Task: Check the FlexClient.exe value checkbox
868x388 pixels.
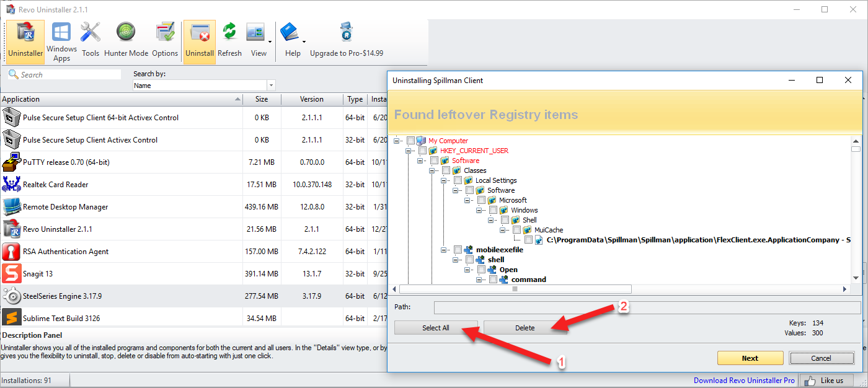Action: click(x=528, y=240)
